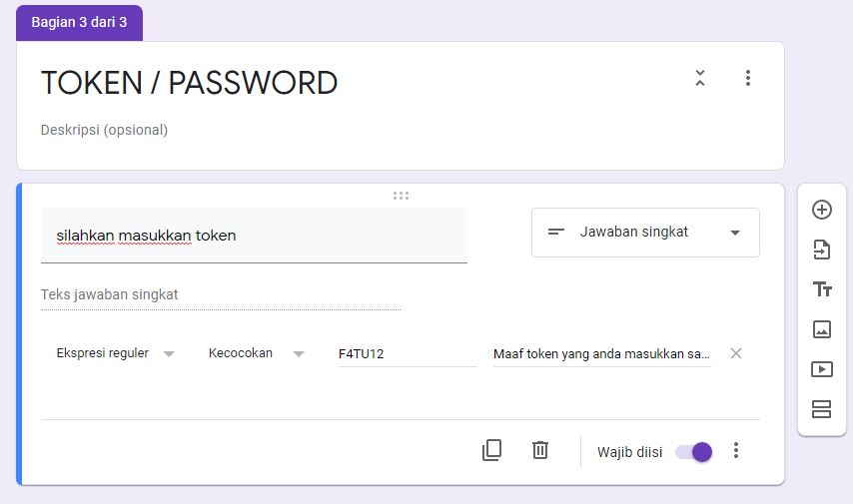Open the Kecocokan condition dropdown
853x504 pixels.
(256, 353)
